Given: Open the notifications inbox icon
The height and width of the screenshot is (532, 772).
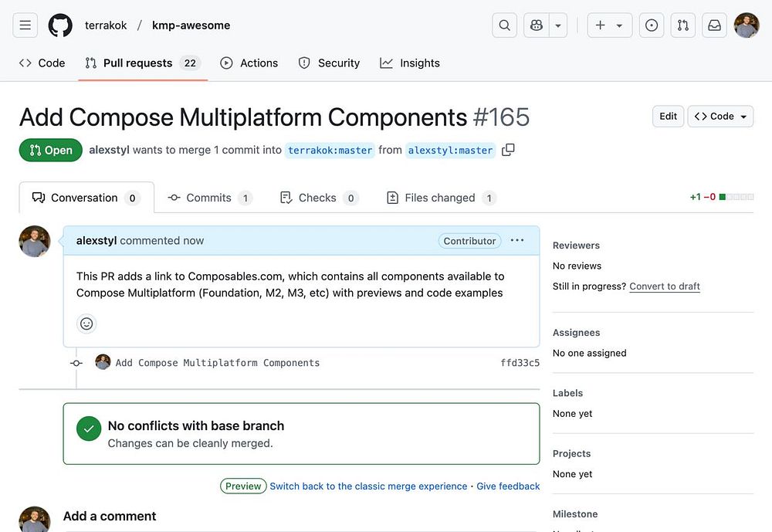Looking at the screenshot, I should click(714, 25).
